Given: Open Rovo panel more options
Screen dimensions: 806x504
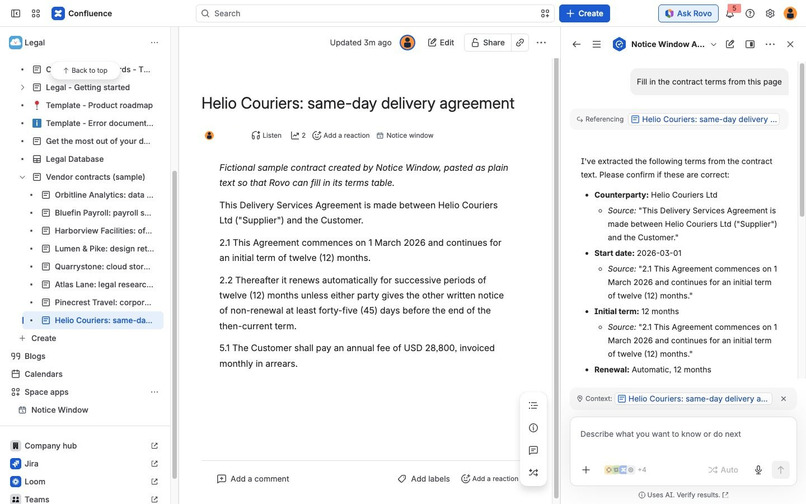Looking at the screenshot, I should pyautogui.click(x=770, y=44).
